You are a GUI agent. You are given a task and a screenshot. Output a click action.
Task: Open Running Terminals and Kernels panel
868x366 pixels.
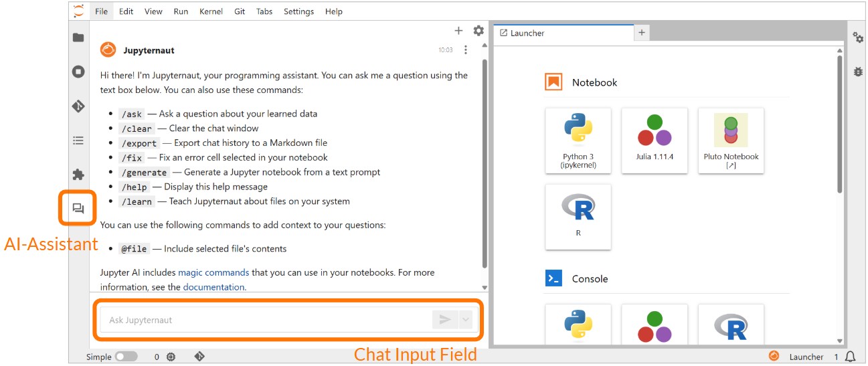coord(78,72)
